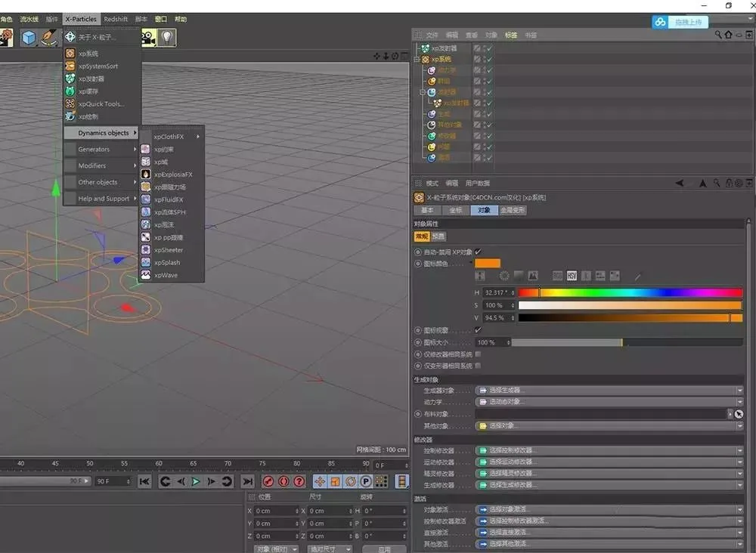Create an xpSheeter object
The image size is (756, 553).
pyautogui.click(x=169, y=250)
